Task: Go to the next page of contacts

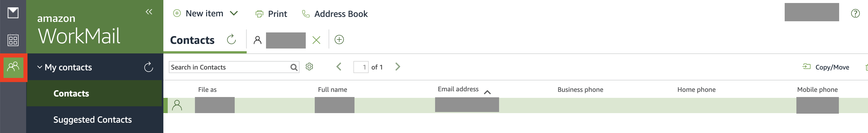Action: tap(398, 67)
